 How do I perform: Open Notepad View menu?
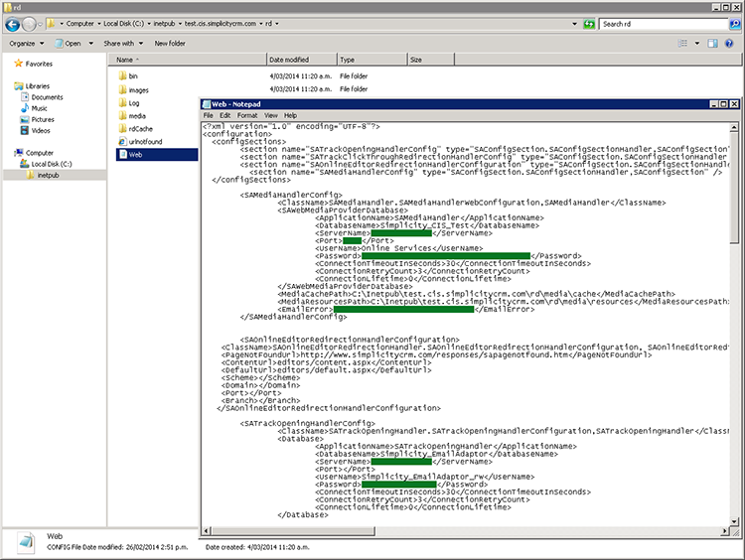(271, 115)
